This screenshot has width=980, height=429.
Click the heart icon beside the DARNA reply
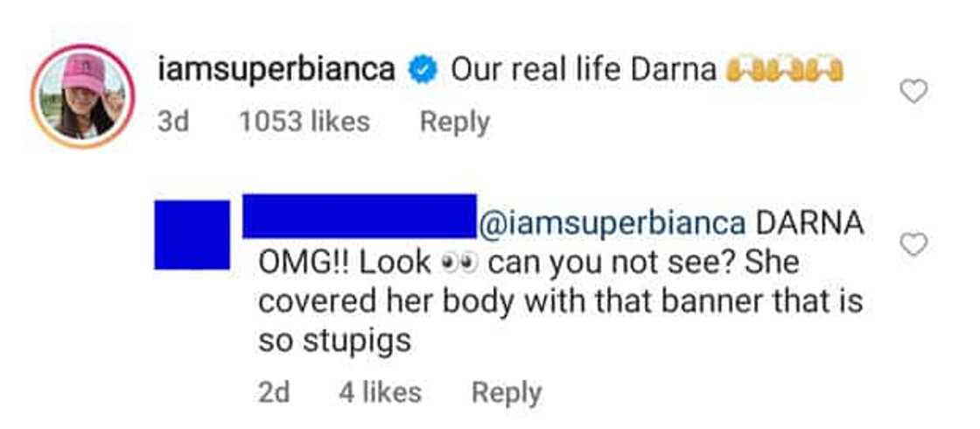[x=913, y=246]
